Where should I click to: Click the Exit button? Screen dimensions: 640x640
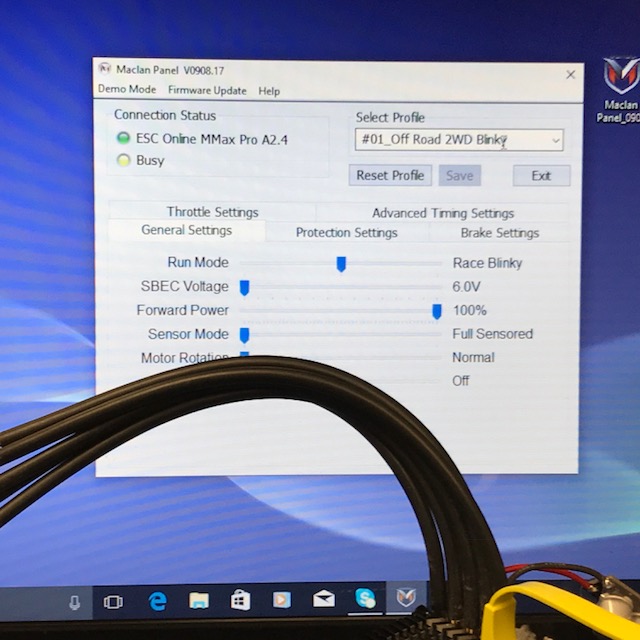tap(541, 176)
